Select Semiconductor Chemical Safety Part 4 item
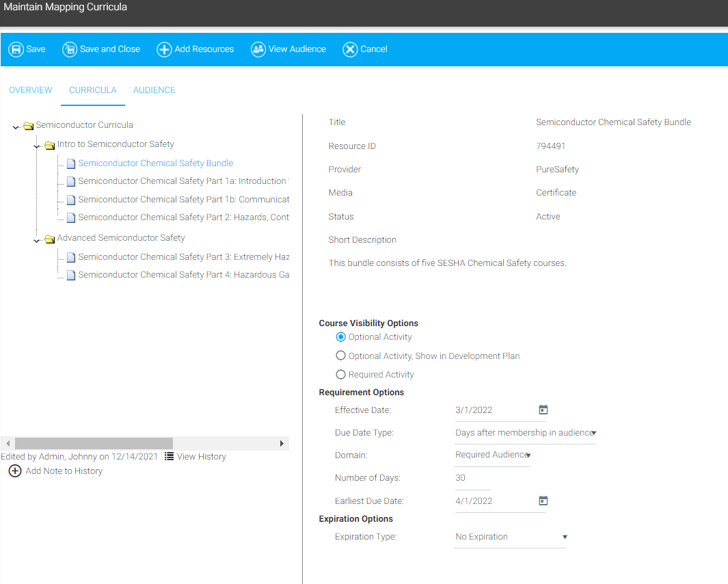The width and height of the screenshot is (728, 584). pyautogui.click(x=183, y=275)
